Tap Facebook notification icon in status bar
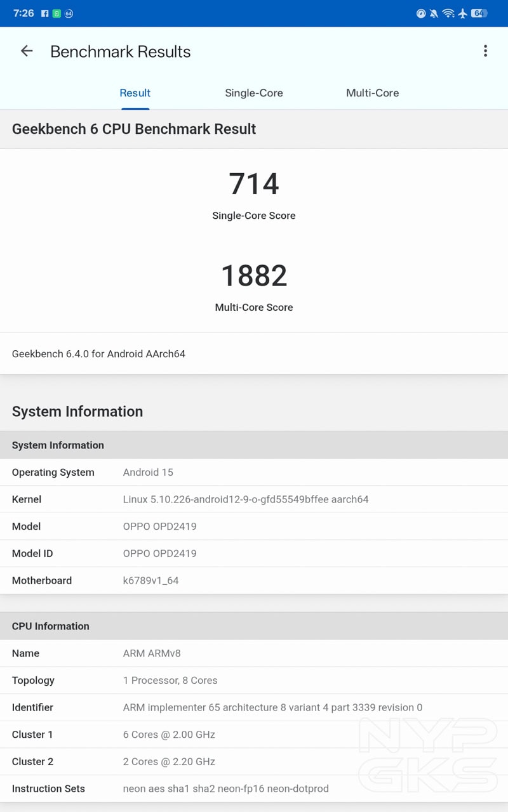The height and width of the screenshot is (812, 508). [45, 13]
